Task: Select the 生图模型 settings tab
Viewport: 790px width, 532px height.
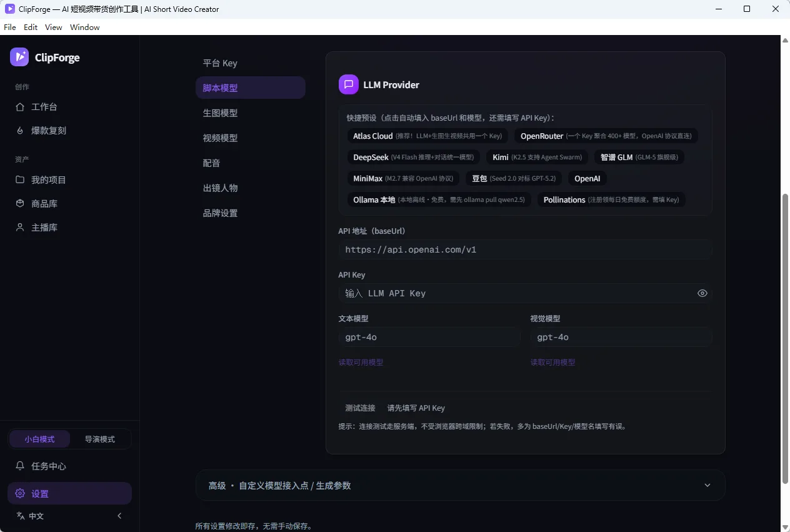Action: (251, 113)
